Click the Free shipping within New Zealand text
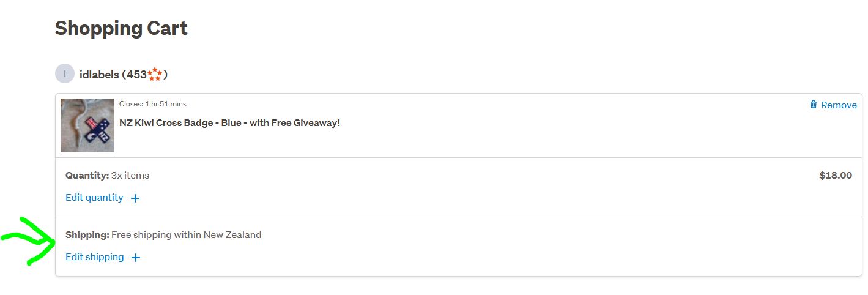Viewport: 868px width, 295px height. pos(187,235)
